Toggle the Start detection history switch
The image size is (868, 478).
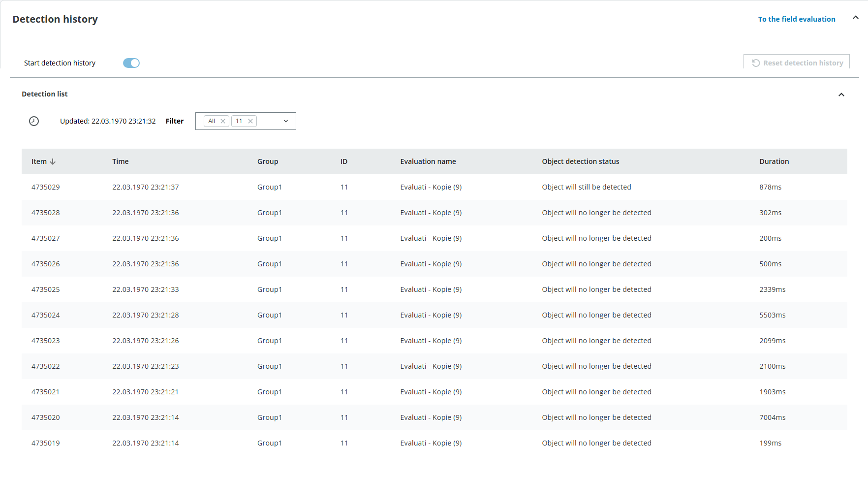click(131, 63)
